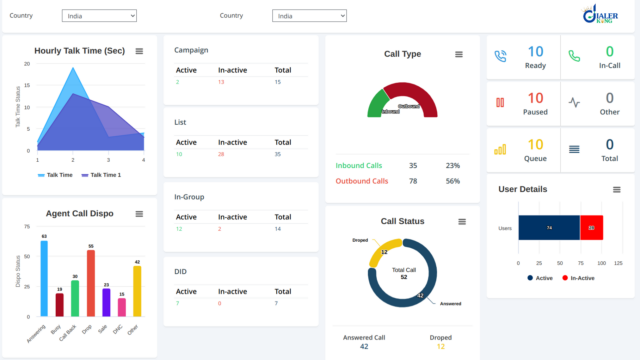This screenshot has width=640, height=360.
Task: Click List total value 35
Action: pos(278,154)
